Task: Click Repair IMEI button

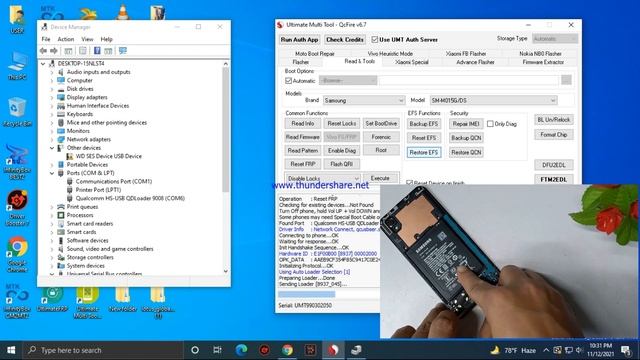Action: 466,124
